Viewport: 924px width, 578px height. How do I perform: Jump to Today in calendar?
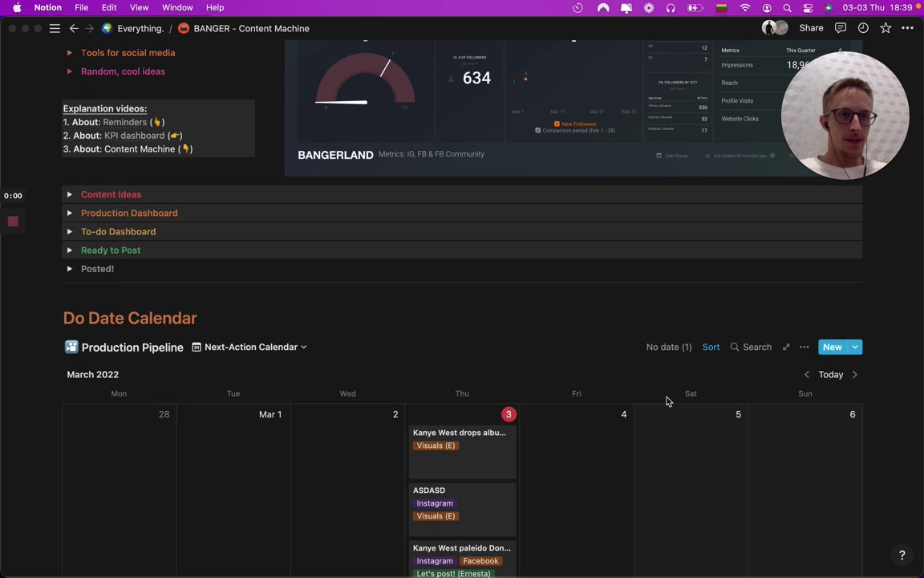[830, 375]
